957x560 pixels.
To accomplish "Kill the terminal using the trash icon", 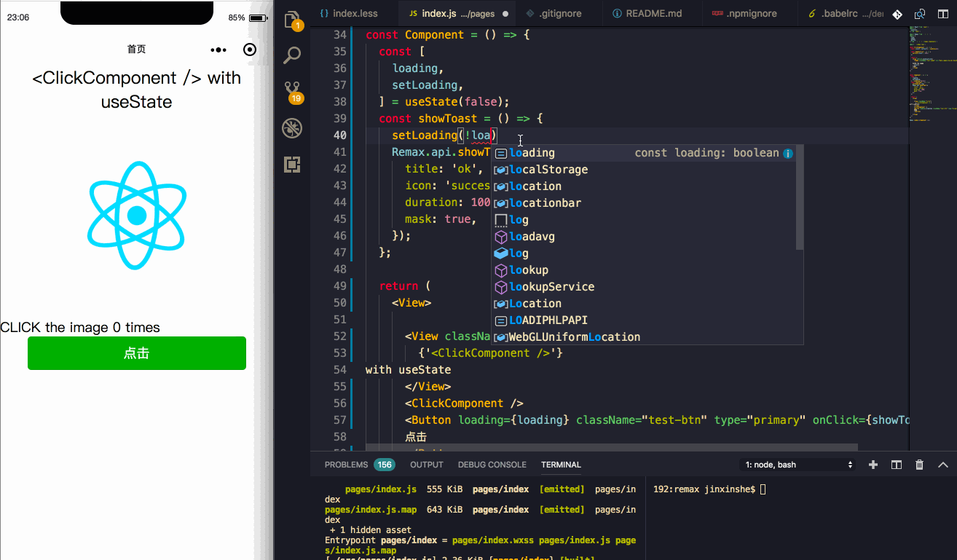I will coord(919,464).
